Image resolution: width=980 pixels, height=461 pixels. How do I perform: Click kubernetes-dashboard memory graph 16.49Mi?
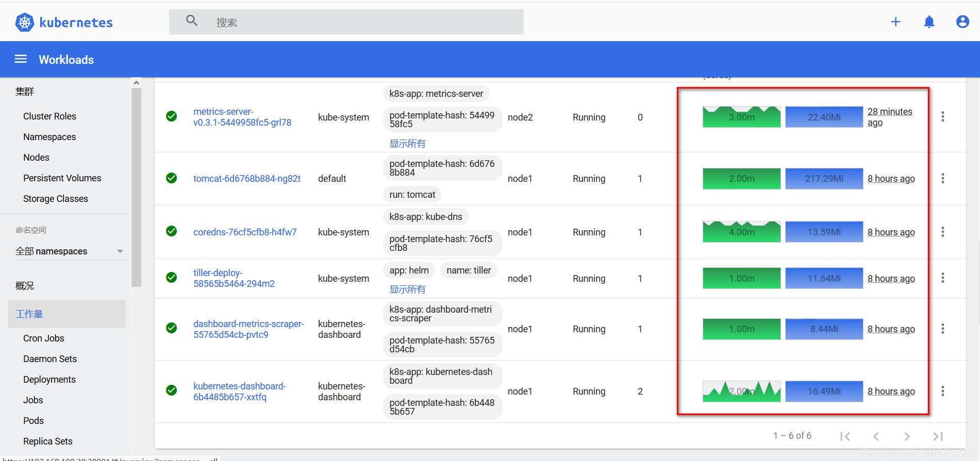click(x=824, y=391)
